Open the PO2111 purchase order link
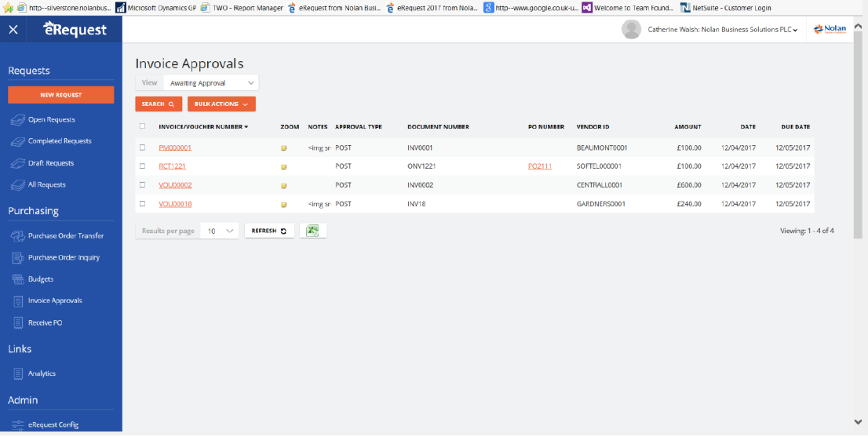The width and height of the screenshot is (868, 437). [x=540, y=166]
